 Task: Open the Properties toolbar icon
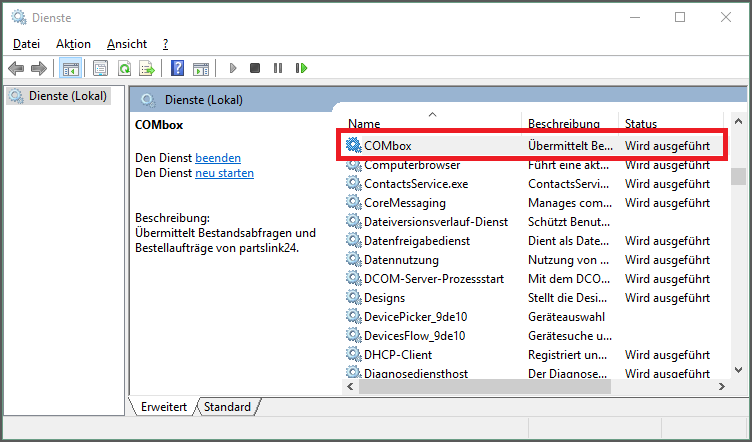pyautogui.click(x=100, y=69)
